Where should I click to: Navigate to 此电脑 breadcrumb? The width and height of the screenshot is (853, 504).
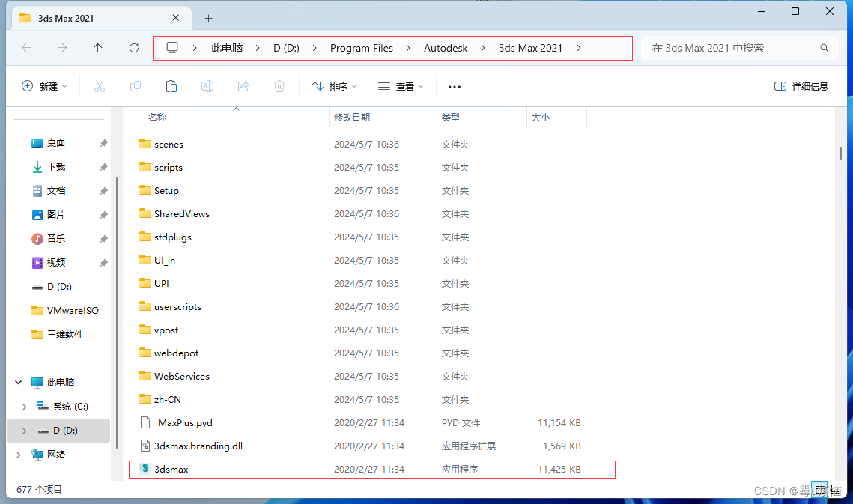[227, 48]
